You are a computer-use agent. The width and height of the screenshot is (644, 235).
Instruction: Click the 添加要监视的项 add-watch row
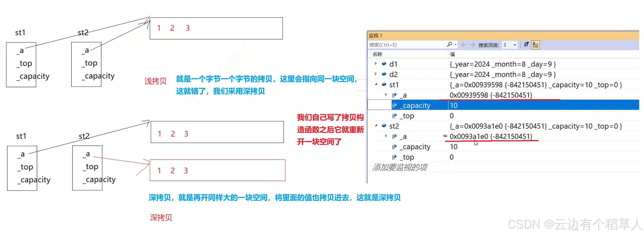400,167
